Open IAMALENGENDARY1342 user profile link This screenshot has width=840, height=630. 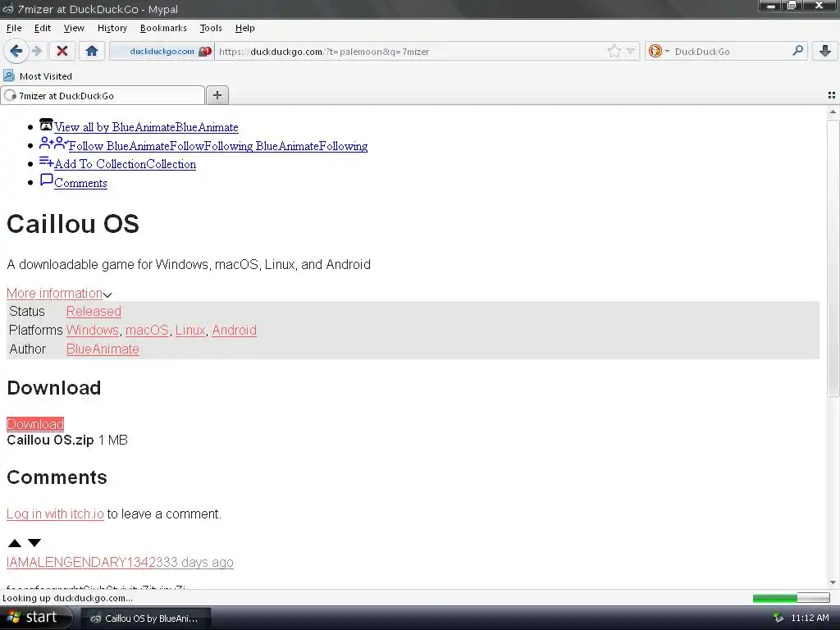tap(81, 563)
